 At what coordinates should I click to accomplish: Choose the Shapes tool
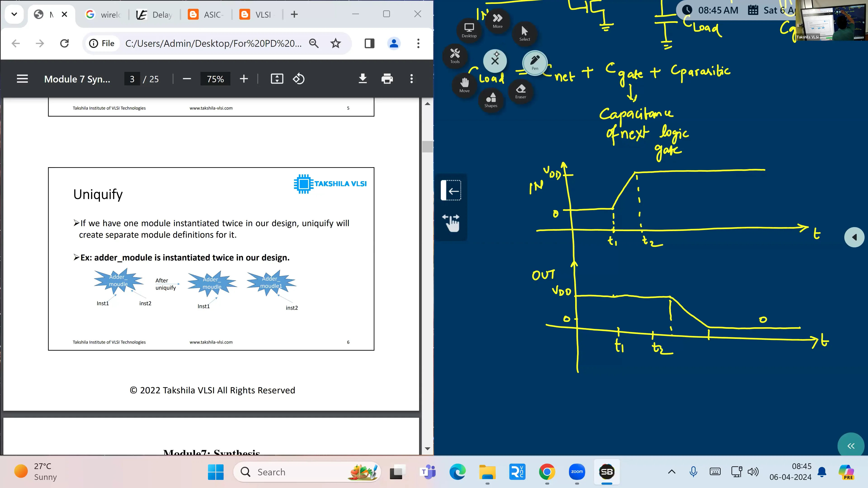click(x=491, y=100)
